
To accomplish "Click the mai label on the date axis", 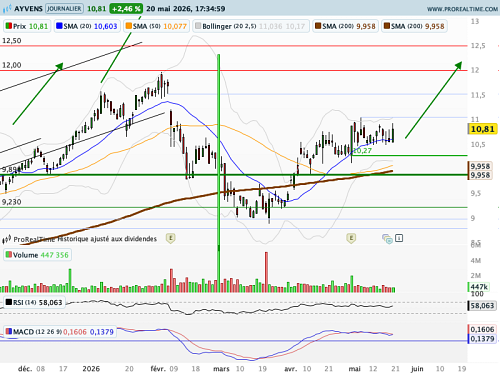I will point(354,369).
